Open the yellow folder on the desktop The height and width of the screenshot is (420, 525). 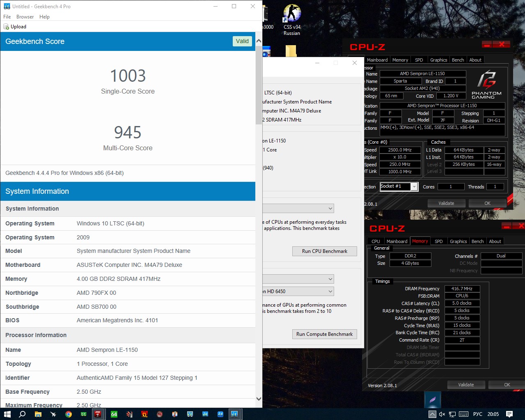[291, 50]
